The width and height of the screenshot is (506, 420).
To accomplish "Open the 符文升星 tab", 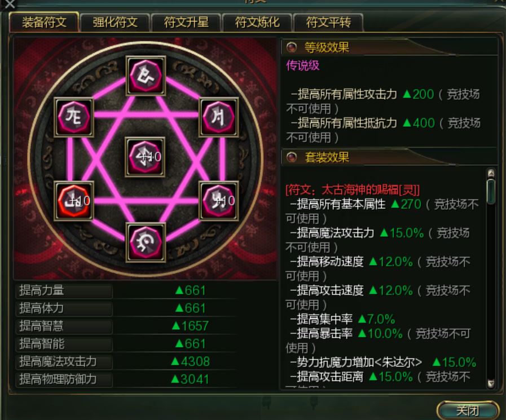I will 186,22.
